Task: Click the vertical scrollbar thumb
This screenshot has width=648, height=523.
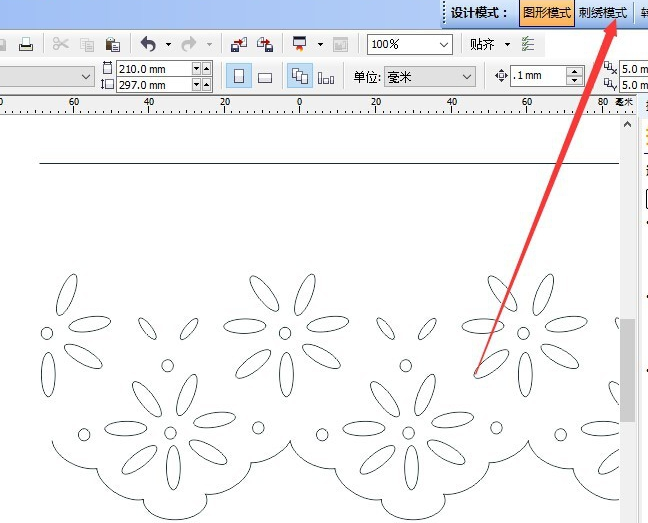Action: (x=627, y=370)
